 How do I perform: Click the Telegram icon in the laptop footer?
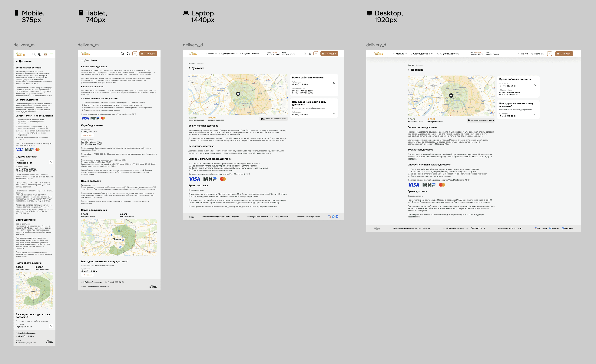pos(333,217)
